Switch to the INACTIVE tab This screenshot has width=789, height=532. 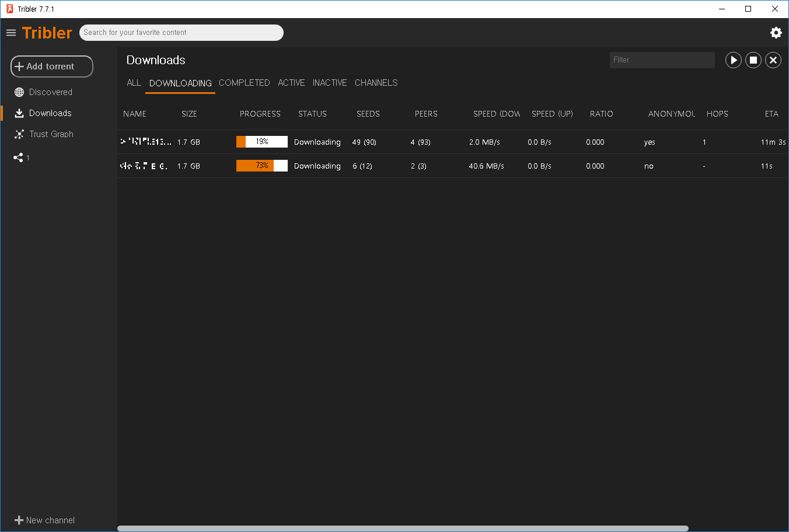pos(330,83)
